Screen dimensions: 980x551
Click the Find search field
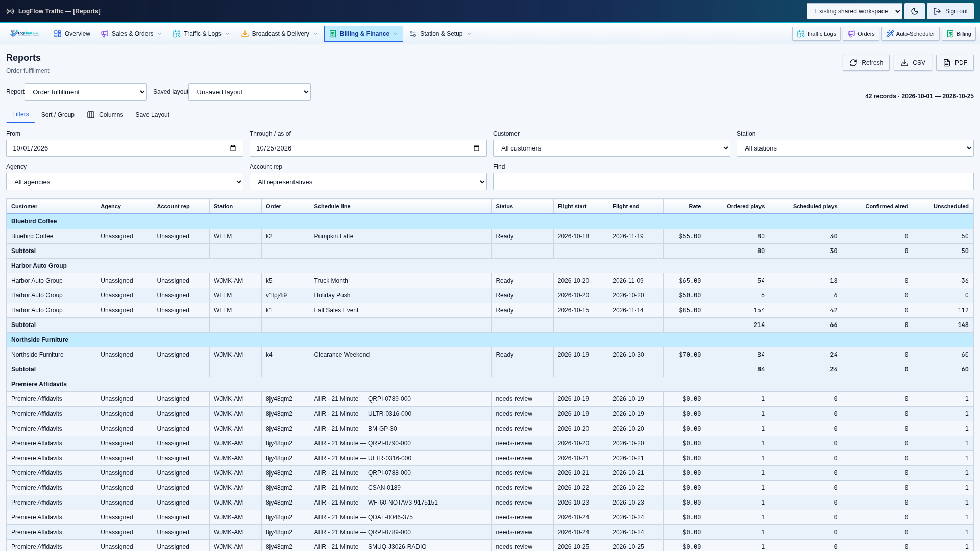point(733,182)
